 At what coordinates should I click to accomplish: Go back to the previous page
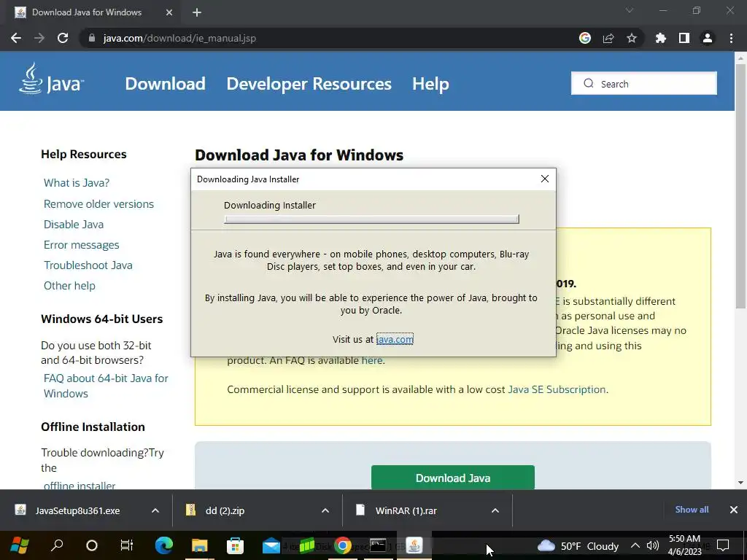(16, 38)
